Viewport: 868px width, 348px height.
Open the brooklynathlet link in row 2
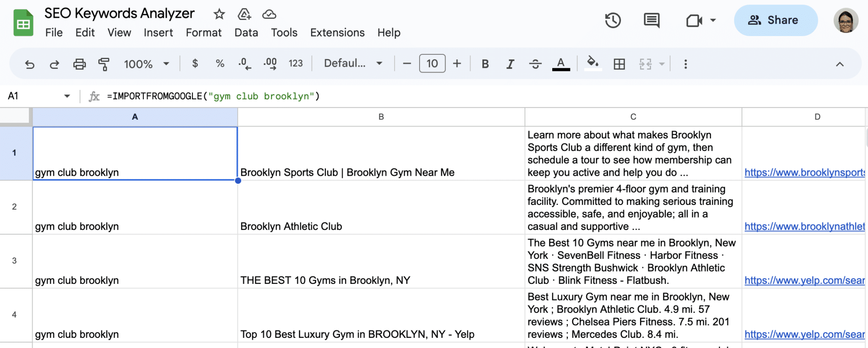pyautogui.click(x=804, y=226)
